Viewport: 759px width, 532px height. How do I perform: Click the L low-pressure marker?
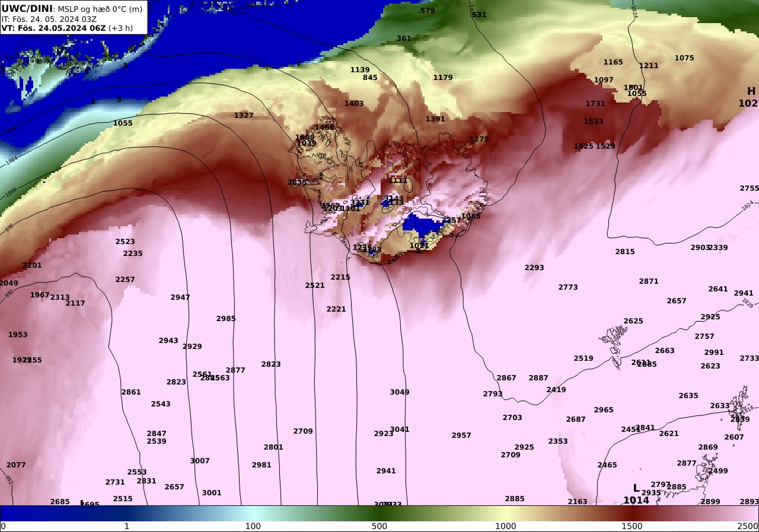click(x=636, y=488)
